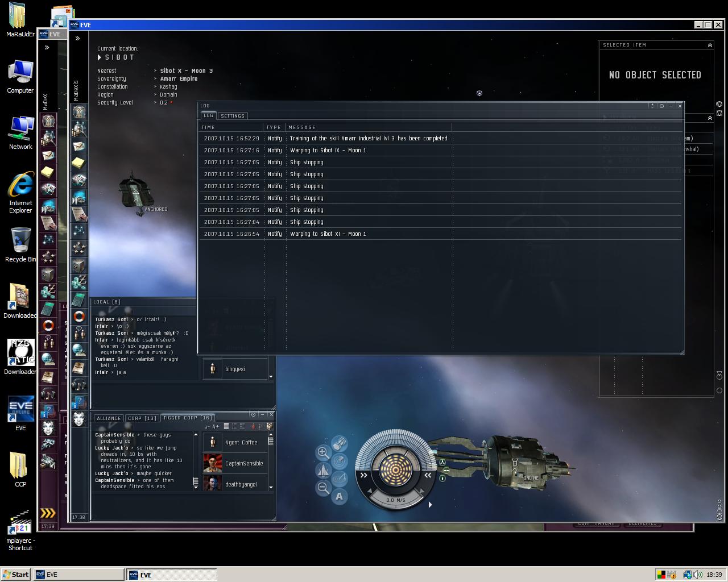This screenshot has width=728, height=582.
Task: Toggle pin on the Tigger Corp chat window
Action: (x=253, y=414)
